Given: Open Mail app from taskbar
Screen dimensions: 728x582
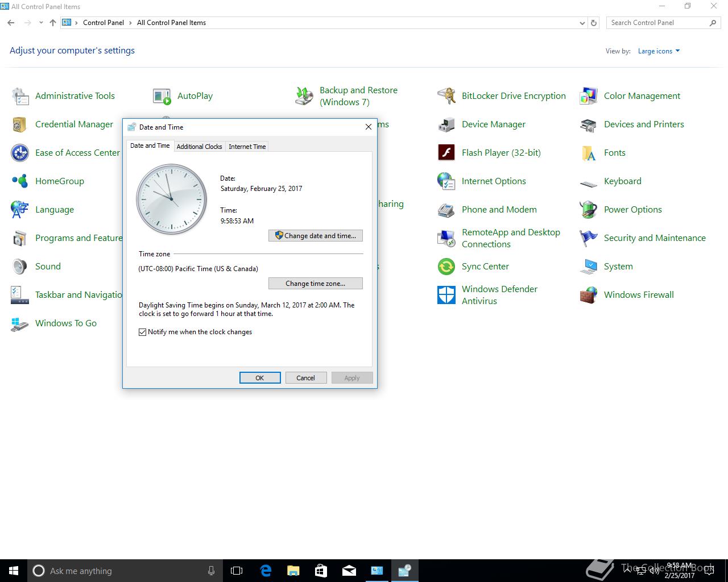Looking at the screenshot, I should point(349,571).
